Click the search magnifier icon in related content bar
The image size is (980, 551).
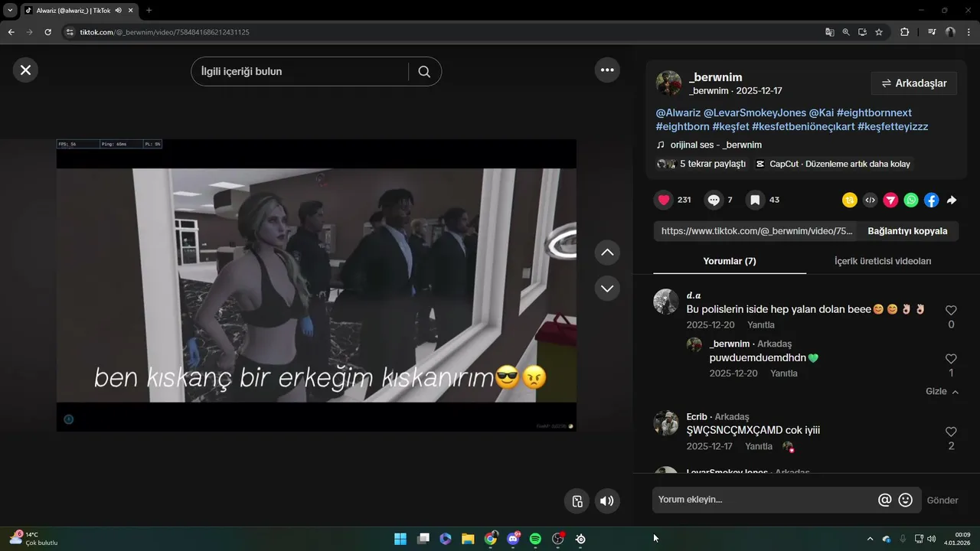[424, 71]
